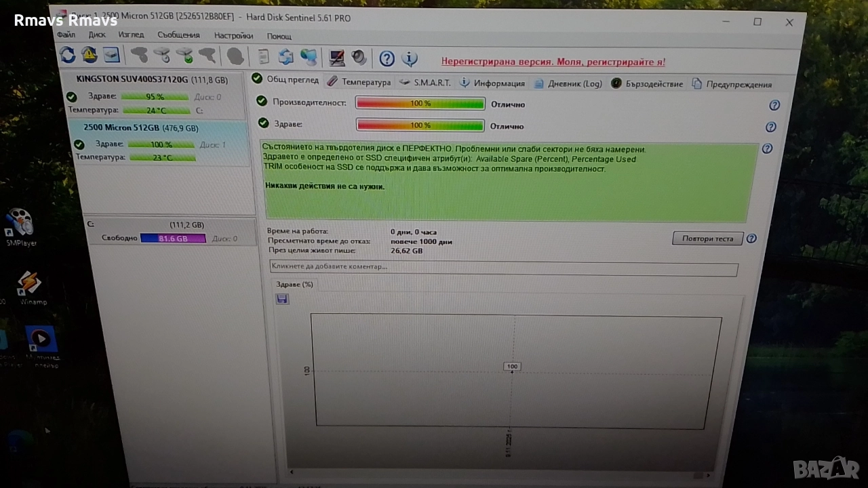Click the help icon at the end of the Здраве row

770,127
